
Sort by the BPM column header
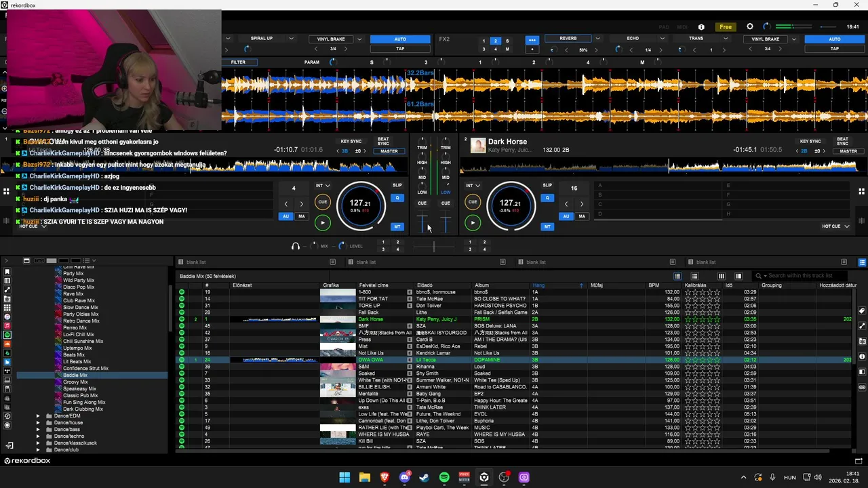pos(654,285)
